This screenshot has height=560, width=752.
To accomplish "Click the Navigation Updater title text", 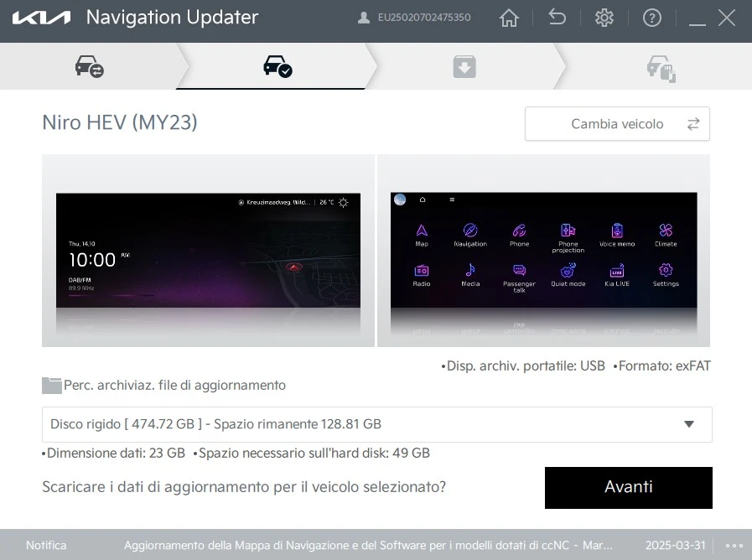I will click(172, 18).
